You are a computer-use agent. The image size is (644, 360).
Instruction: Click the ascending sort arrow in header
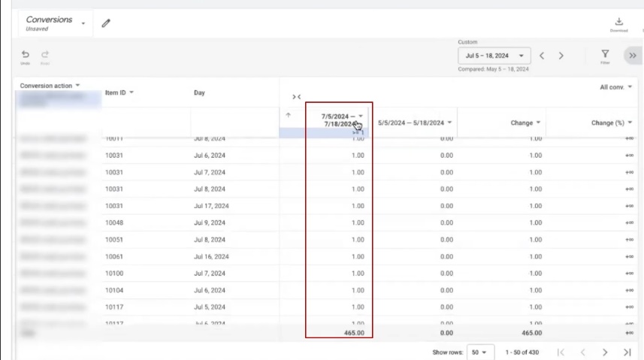[x=289, y=115]
